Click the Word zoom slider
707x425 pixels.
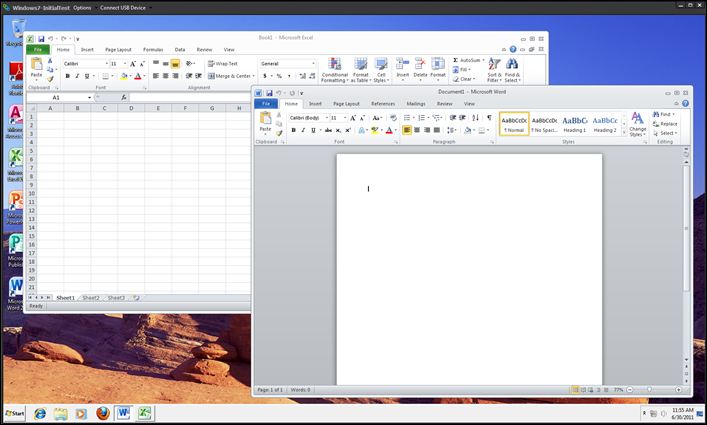pyautogui.click(x=649, y=389)
